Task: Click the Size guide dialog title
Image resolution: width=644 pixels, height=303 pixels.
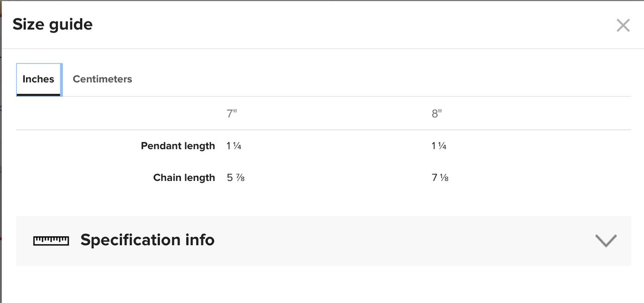Action: click(52, 24)
